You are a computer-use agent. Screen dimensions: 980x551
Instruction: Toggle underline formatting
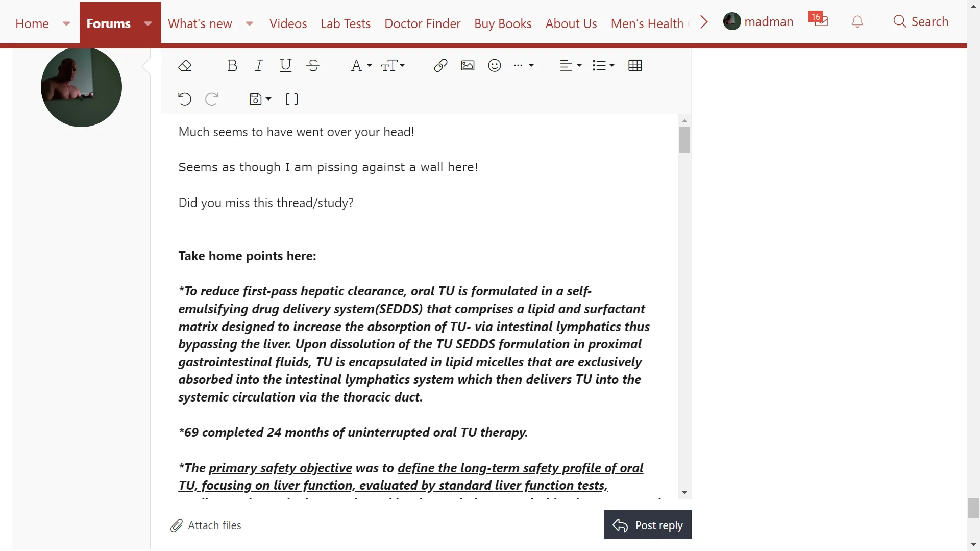[286, 66]
